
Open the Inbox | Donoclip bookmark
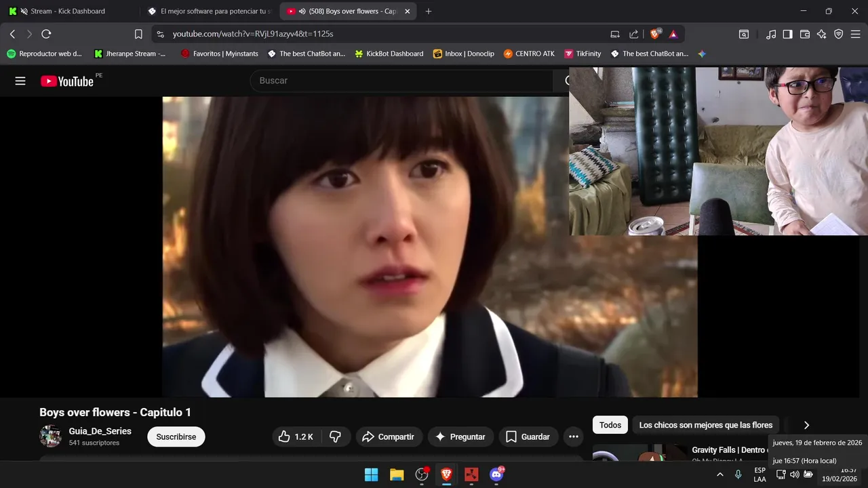[465, 54]
